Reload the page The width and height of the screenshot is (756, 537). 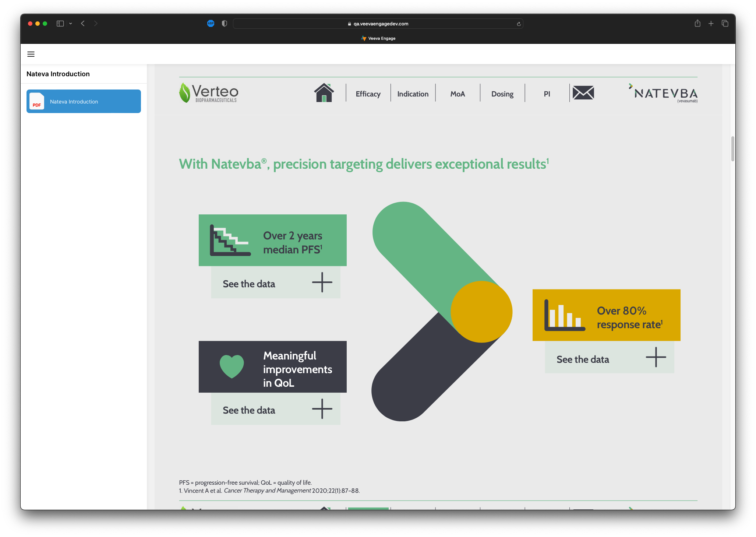[x=519, y=24]
